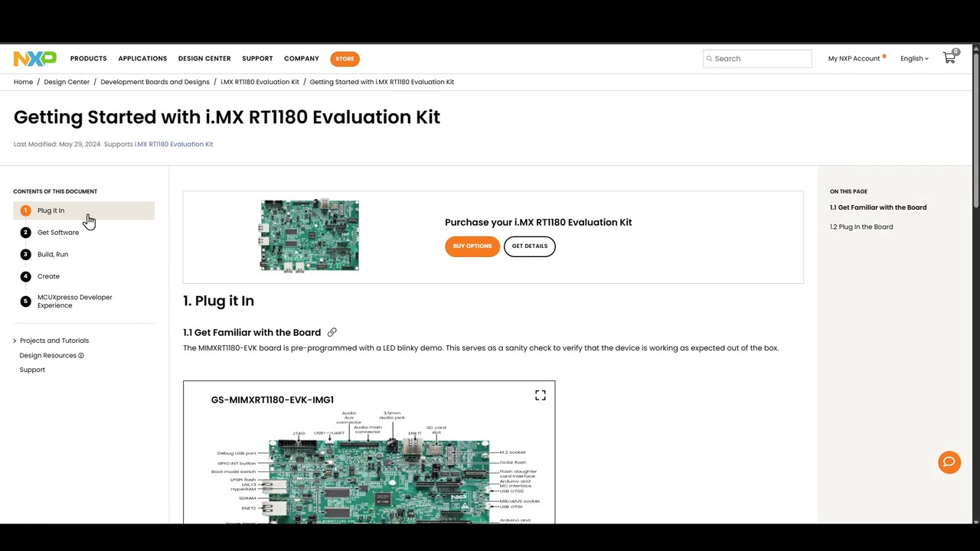The image size is (980, 551).
Task: Click the GET DETAILS button
Action: click(530, 246)
